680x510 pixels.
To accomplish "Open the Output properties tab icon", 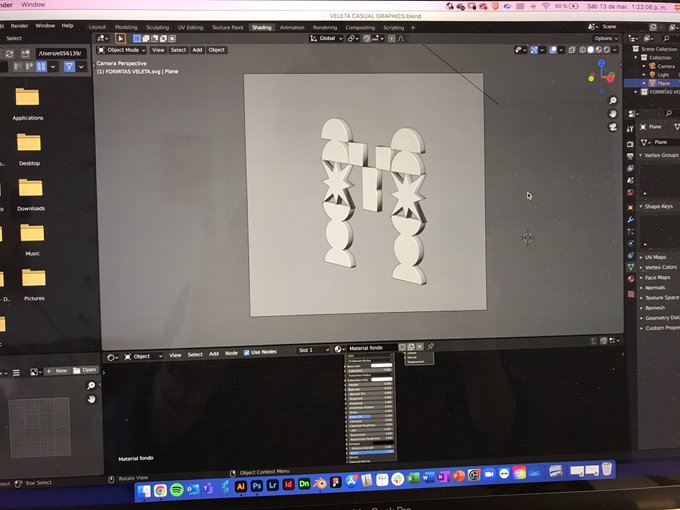I will (630, 156).
